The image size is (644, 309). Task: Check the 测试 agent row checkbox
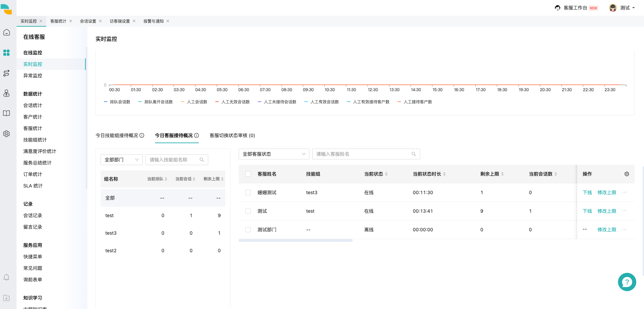pyautogui.click(x=248, y=211)
